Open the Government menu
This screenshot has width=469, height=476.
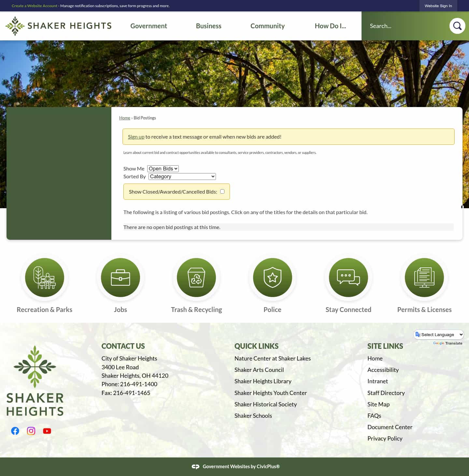pos(149,26)
